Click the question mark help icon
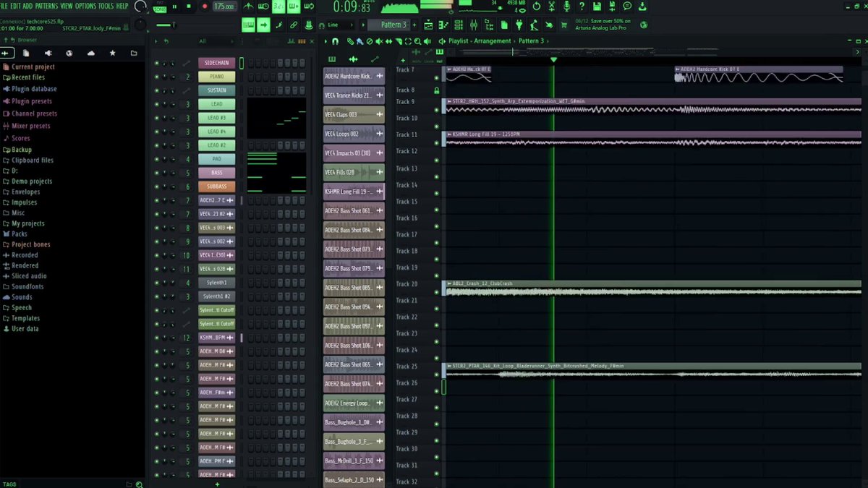Screen dimensions: 868x488 [x=582, y=7]
